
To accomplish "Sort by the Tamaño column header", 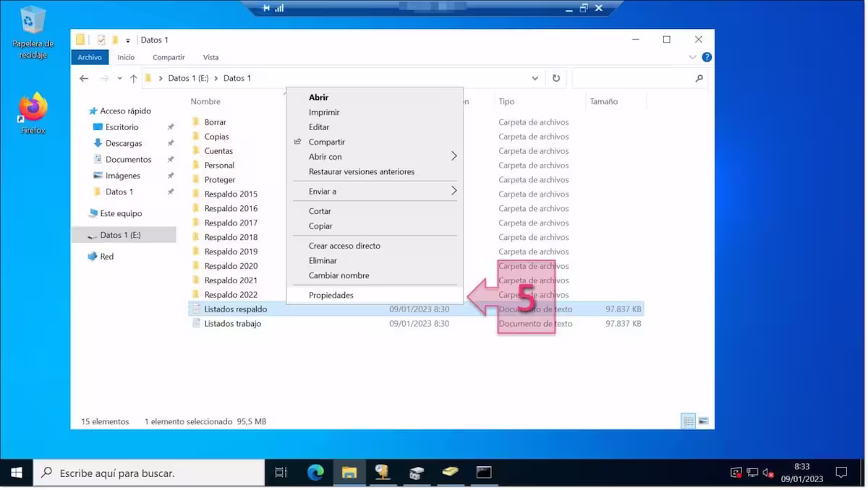I will [x=603, y=102].
